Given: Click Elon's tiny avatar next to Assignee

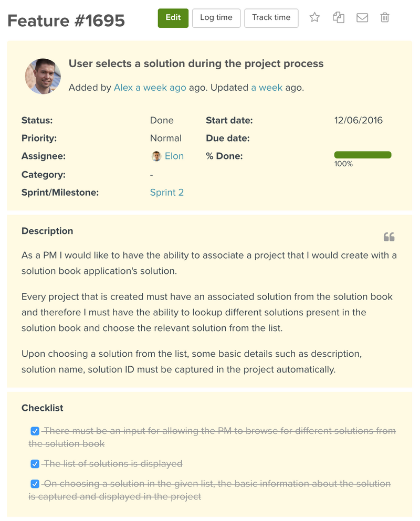Looking at the screenshot, I should point(156,156).
